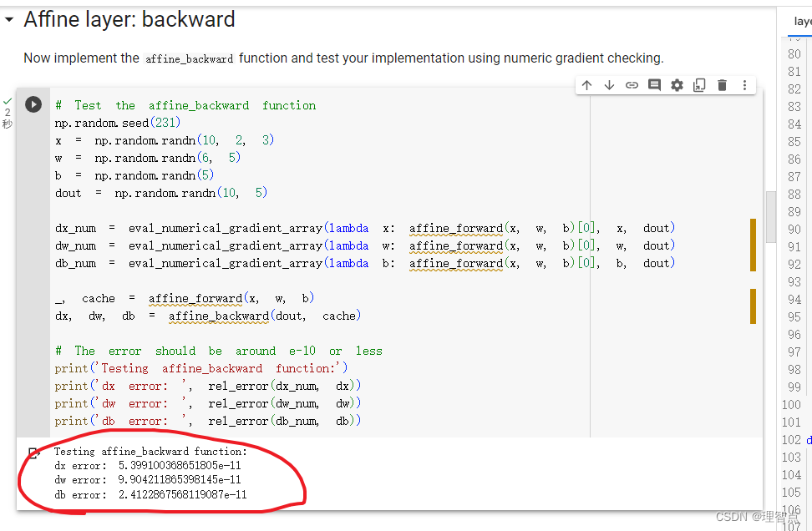Click the print 'Testing affine_backward function:' line
The height and width of the screenshot is (531, 812).
(x=201, y=368)
